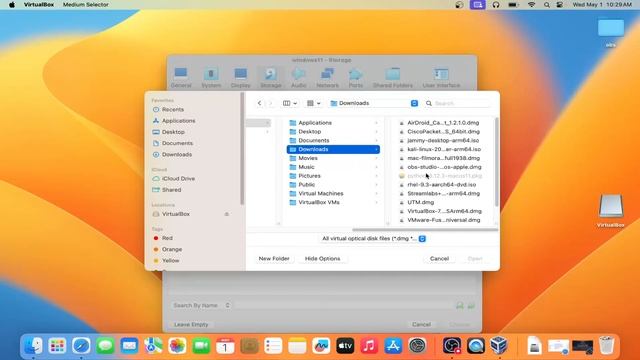The width and height of the screenshot is (640, 360).
Task: Select Yellow tag in sidebar
Action: (170, 260)
